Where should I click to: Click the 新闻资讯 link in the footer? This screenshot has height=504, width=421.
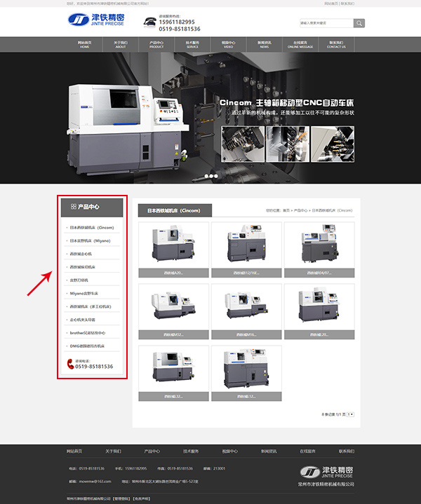269,451
